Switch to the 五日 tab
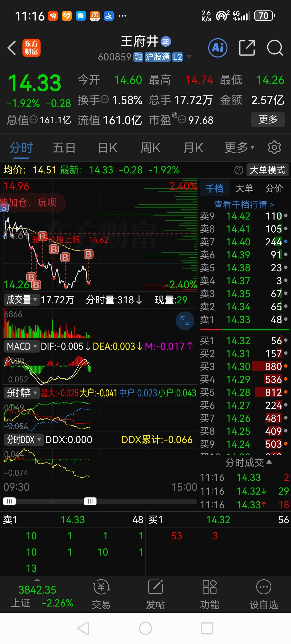Image resolution: width=291 pixels, height=644 pixels. (x=64, y=147)
